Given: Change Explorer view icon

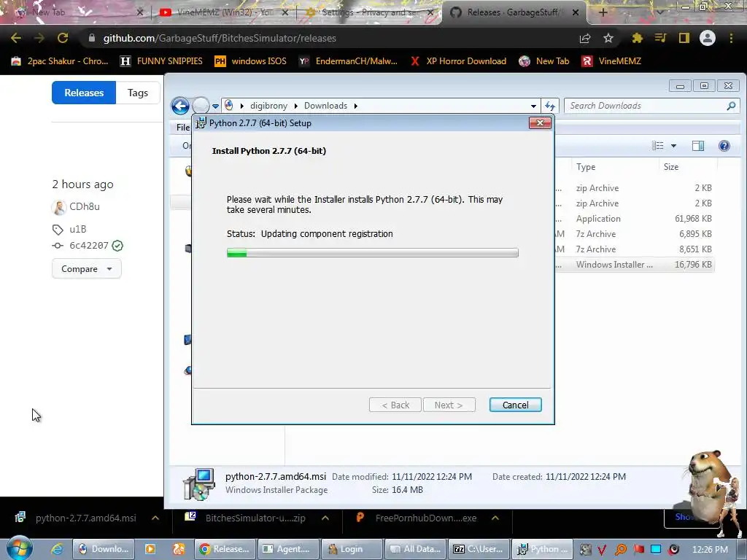Looking at the screenshot, I should [x=658, y=146].
